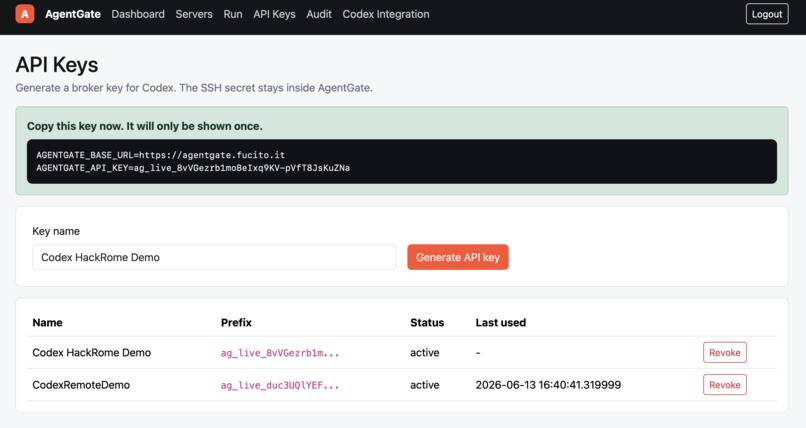Click the Name column header
806x428 pixels.
(x=47, y=323)
